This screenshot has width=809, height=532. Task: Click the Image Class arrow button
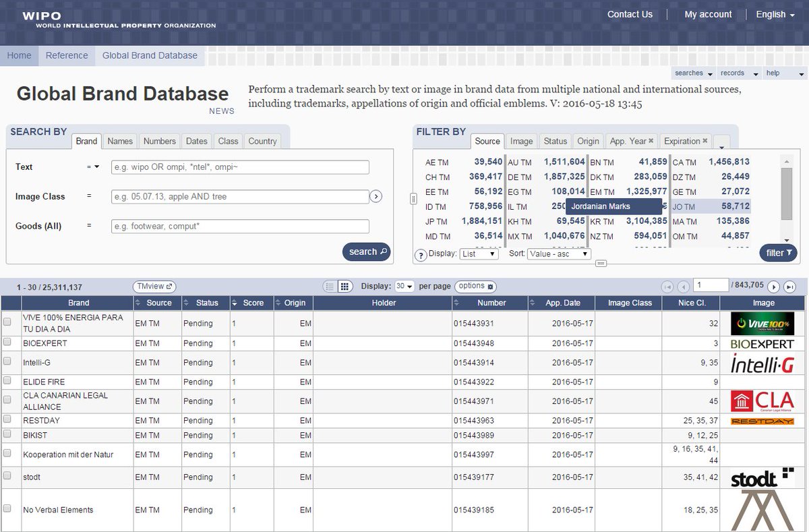[x=376, y=196]
